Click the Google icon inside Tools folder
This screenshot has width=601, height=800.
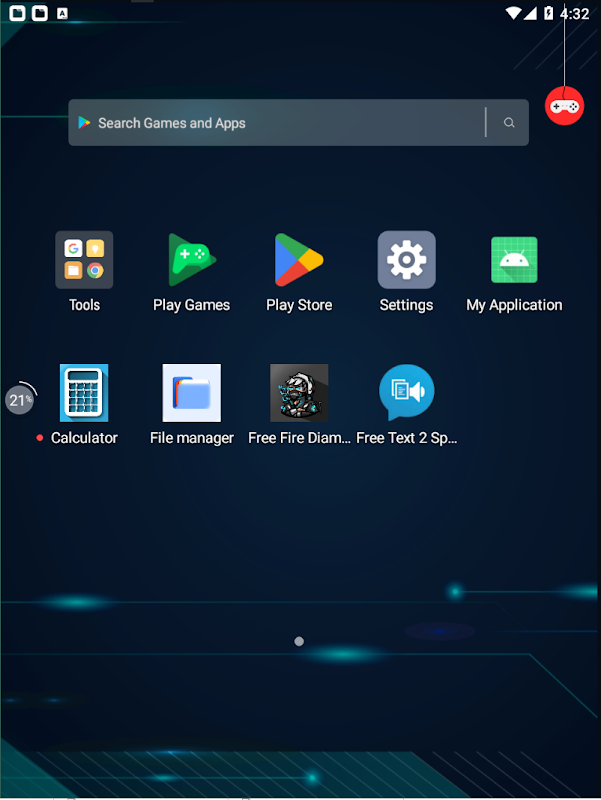73,248
